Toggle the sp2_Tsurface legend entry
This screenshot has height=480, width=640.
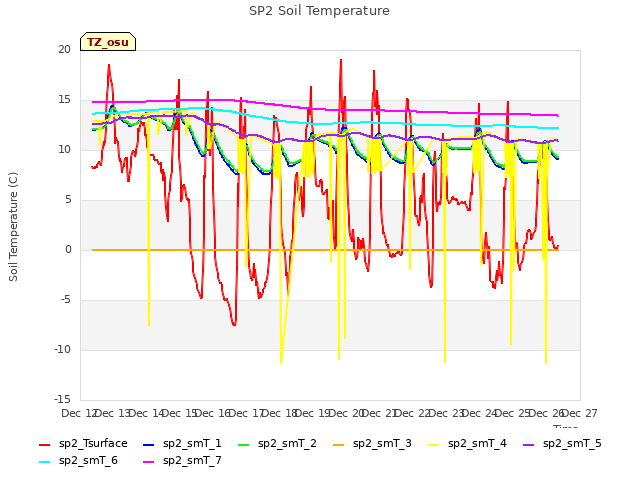[83, 443]
